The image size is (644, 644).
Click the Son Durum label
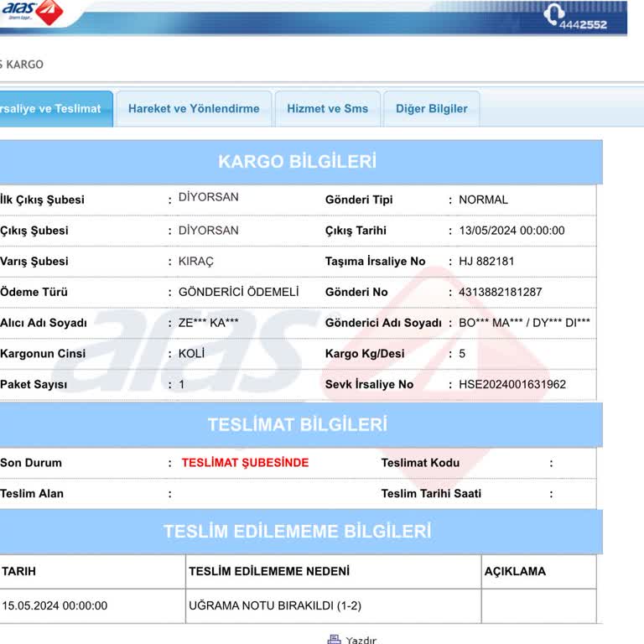click(31, 463)
